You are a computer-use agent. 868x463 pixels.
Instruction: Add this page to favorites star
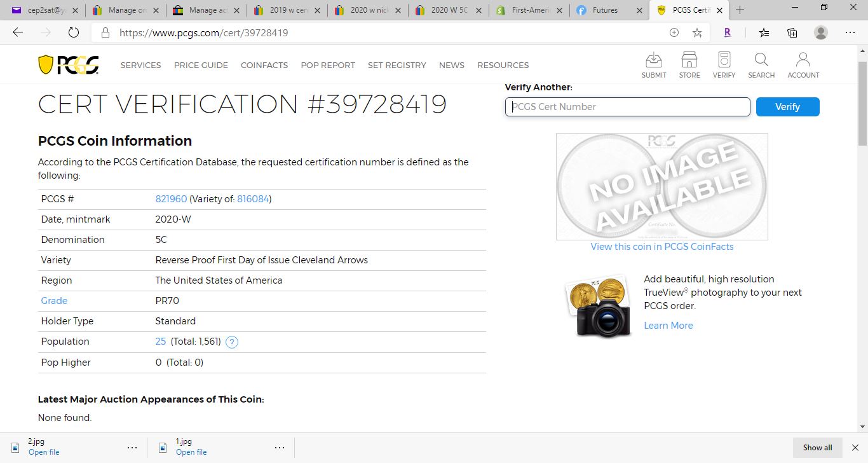coord(697,32)
